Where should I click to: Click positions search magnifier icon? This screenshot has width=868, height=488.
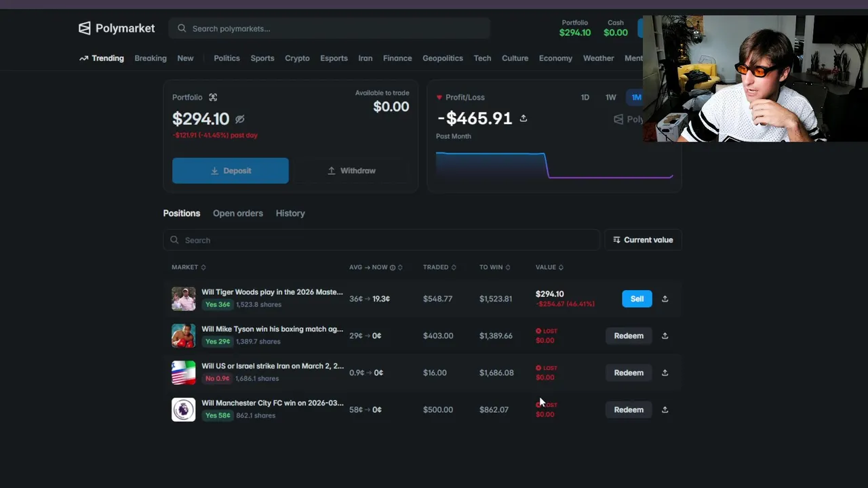[x=174, y=240]
